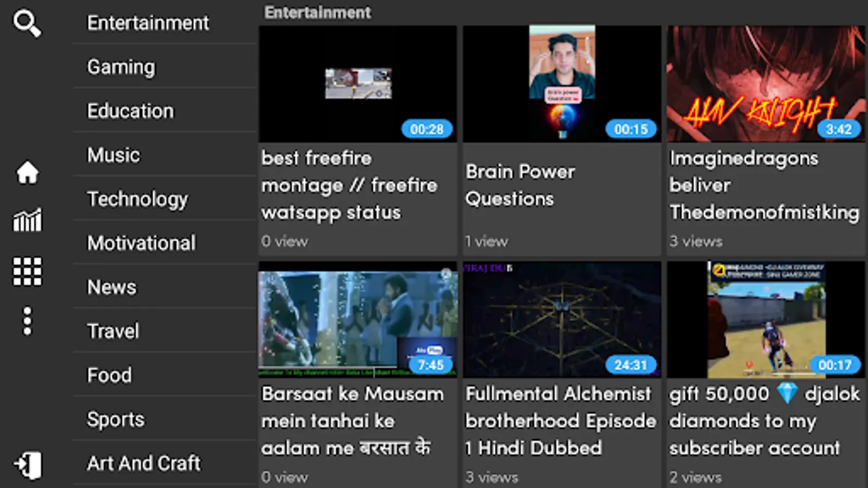Open the Imaginedragons beliver video thumbnail

pos(766,84)
